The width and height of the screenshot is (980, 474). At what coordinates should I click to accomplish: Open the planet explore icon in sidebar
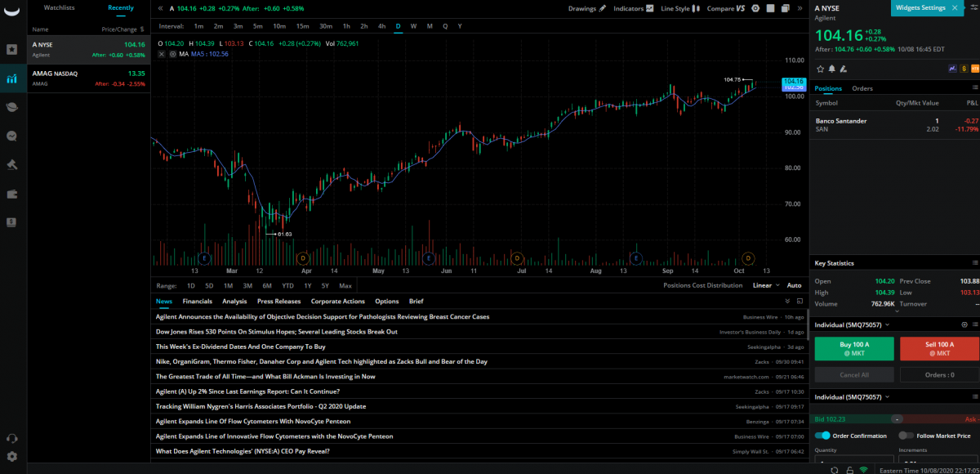pos(12,107)
